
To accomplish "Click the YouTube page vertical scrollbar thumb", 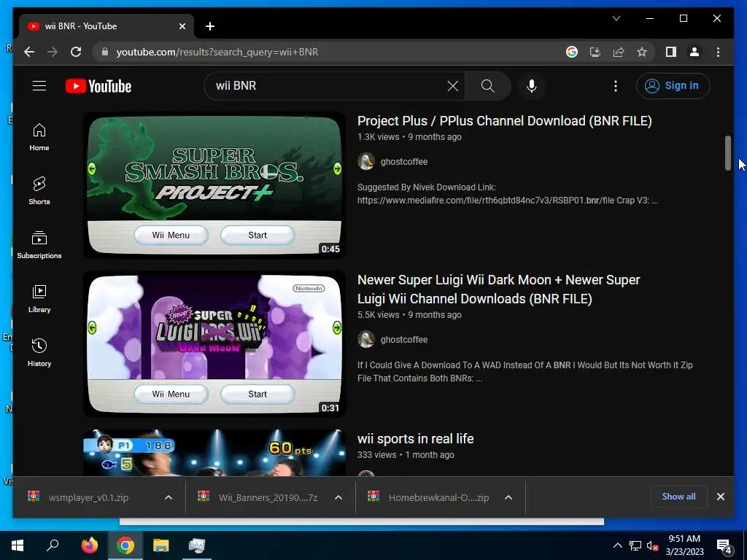I will pos(727,153).
